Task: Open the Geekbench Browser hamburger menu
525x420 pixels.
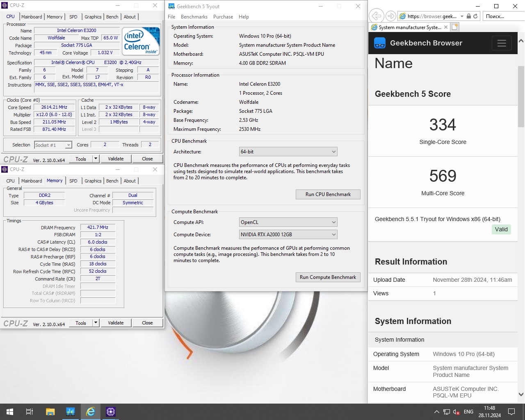Action: point(502,43)
